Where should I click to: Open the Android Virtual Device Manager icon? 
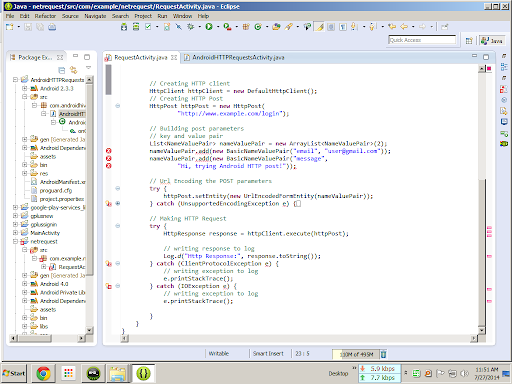[136, 27]
